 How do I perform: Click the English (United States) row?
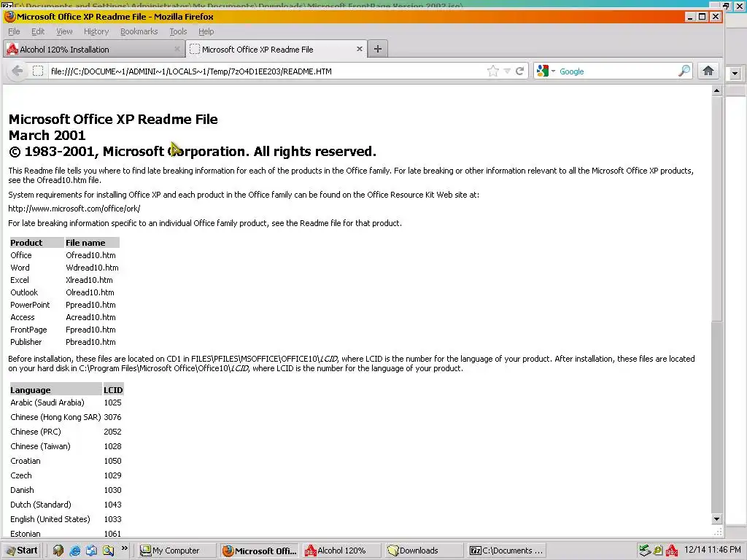(66, 519)
